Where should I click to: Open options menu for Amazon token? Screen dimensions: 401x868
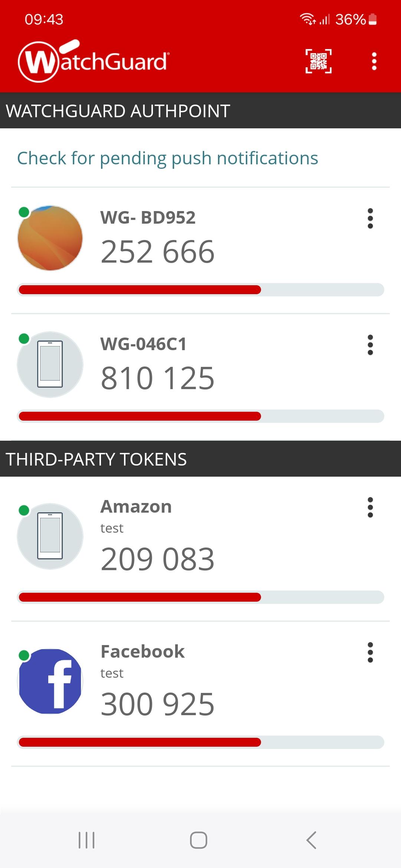click(370, 507)
